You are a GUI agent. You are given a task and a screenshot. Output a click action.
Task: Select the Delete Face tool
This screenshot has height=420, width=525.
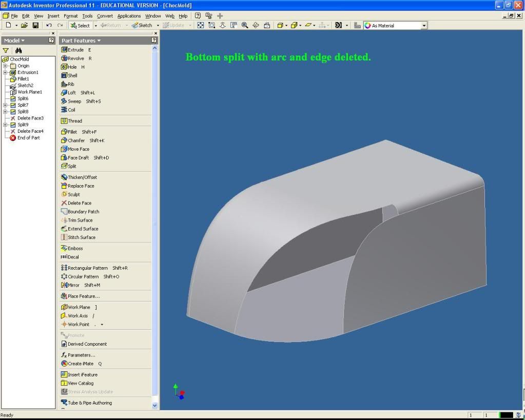79,203
